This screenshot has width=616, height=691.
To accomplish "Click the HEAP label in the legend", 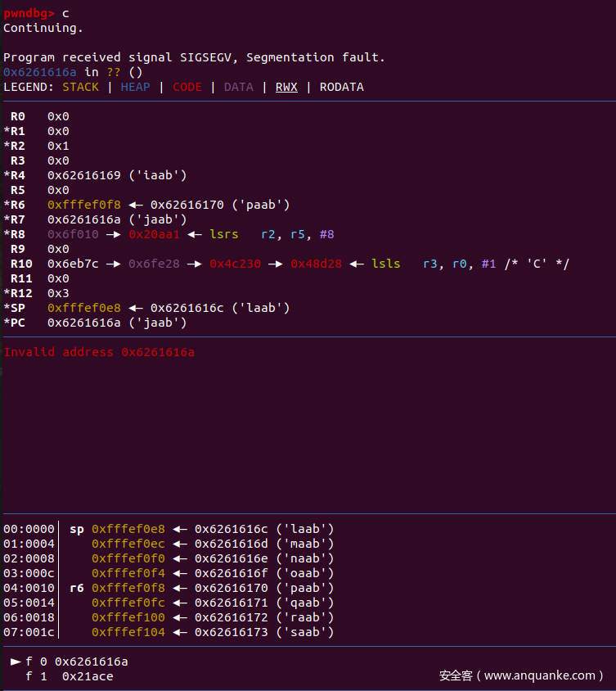I will tap(135, 87).
